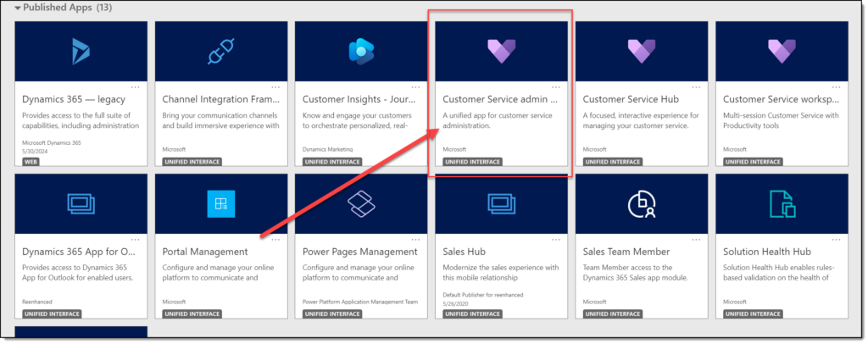Image resolution: width=868 pixels, height=344 pixels.
Task: Click the Customer Service admin center heart icon
Action: [x=501, y=52]
